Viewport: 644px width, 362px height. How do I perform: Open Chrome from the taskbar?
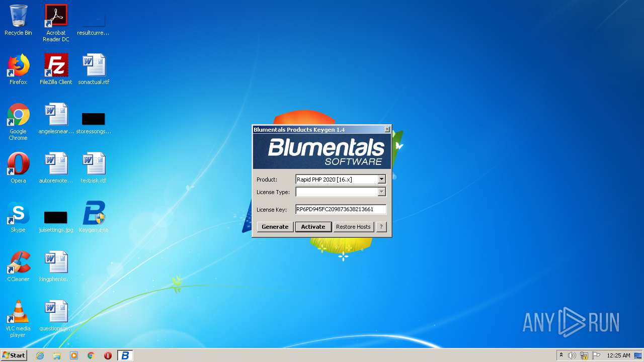(91, 355)
